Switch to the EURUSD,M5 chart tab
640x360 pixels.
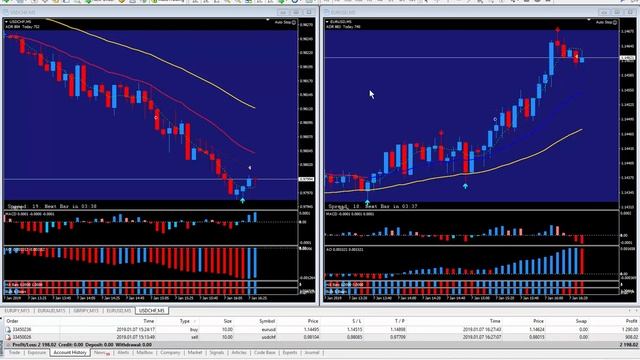(119, 311)
